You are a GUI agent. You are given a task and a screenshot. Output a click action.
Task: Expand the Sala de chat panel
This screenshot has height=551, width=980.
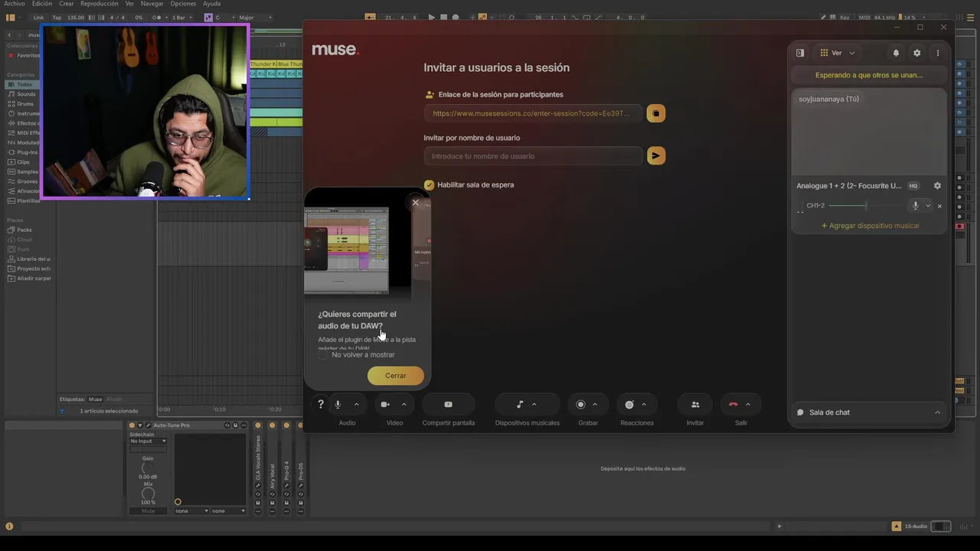point(869,412)
